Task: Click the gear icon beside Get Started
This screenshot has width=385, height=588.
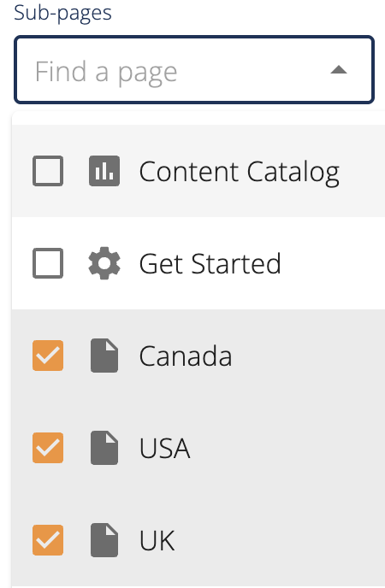Action: [x=104, y=263]
